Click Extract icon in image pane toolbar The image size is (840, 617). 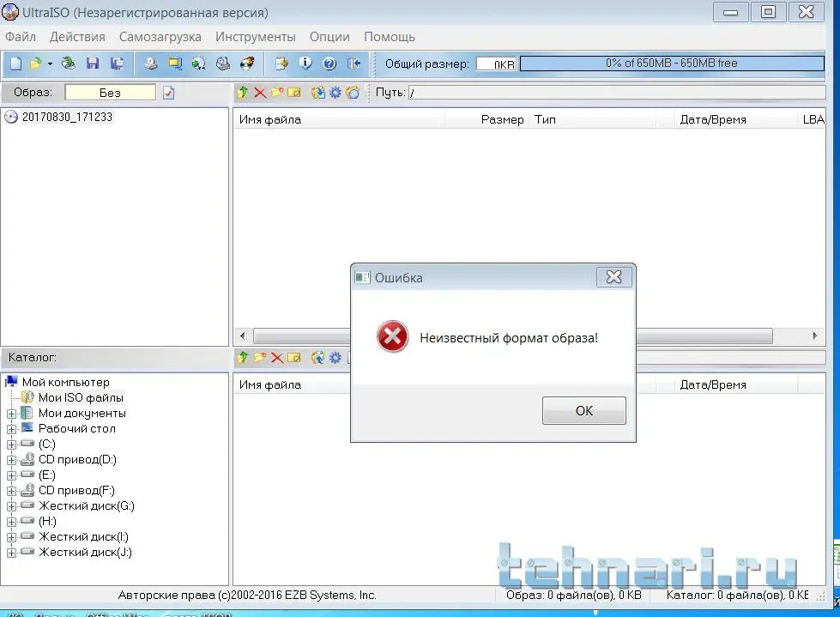[x=317, y=93]
